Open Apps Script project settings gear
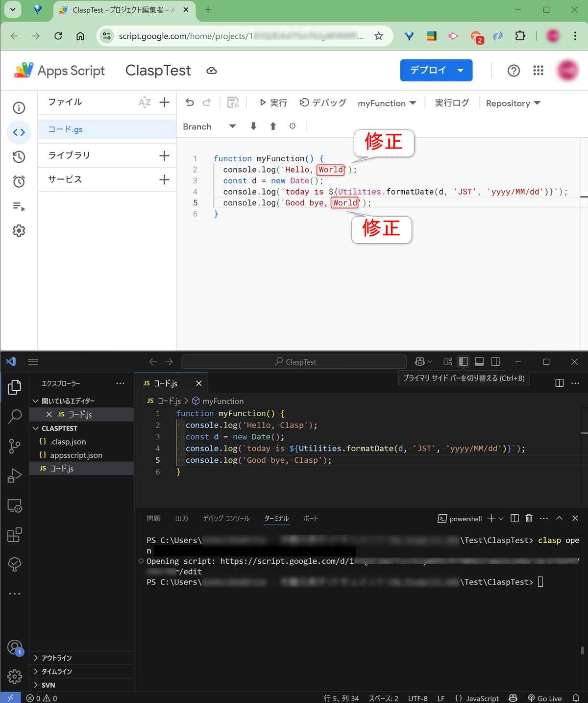588x703 pixels. (19, 230)
